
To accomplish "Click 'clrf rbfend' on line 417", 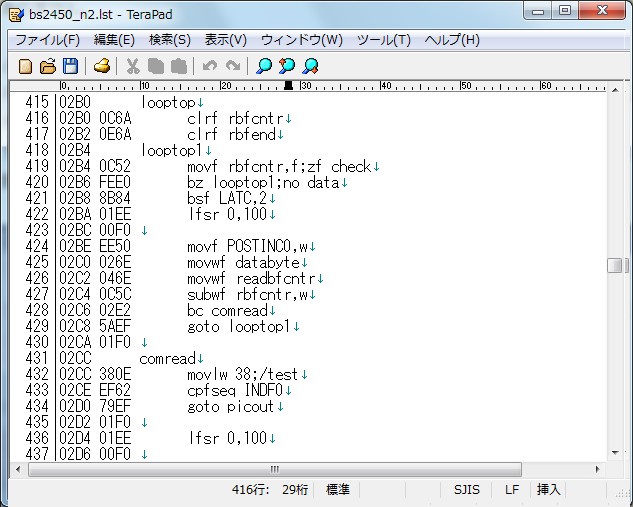I will (x=232, y=134).
